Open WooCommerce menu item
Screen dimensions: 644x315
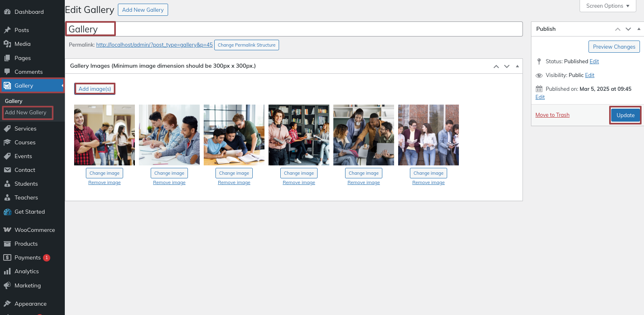click(x=32, y=230)
